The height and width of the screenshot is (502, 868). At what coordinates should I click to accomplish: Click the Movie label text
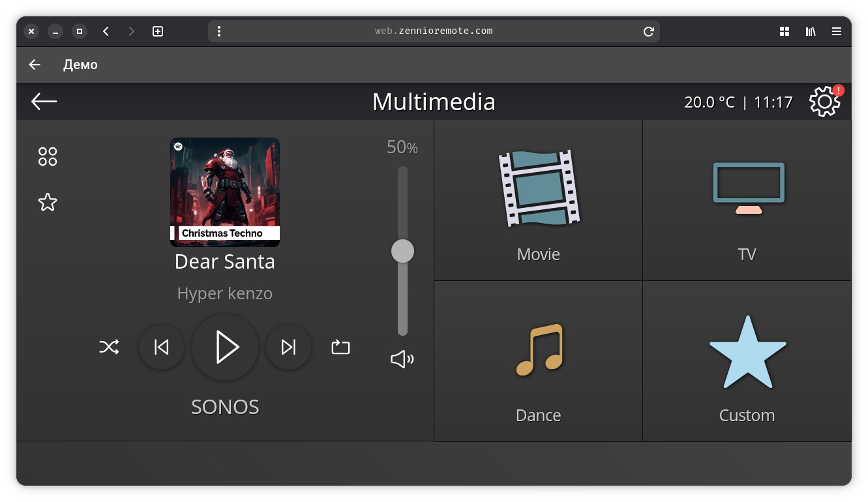538,254
